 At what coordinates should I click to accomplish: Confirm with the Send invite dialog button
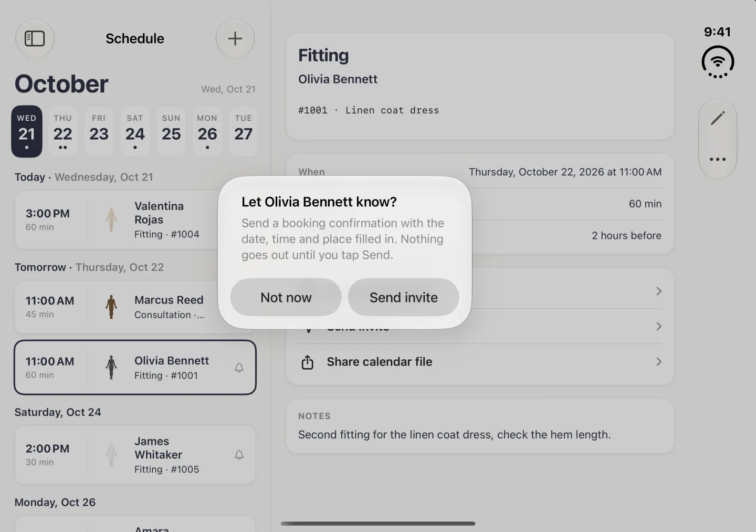[x=404, y=297]
